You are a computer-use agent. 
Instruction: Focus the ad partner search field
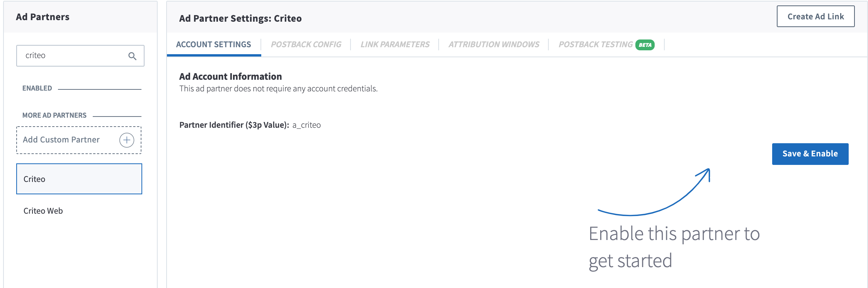click(x=80, y=56)
